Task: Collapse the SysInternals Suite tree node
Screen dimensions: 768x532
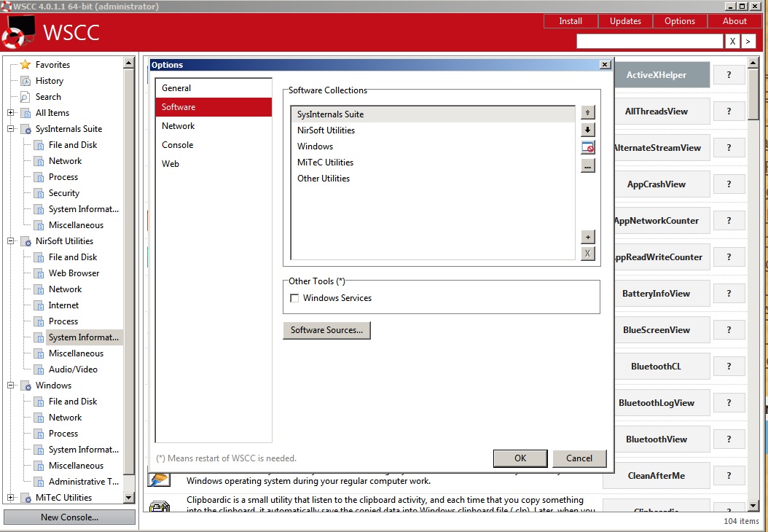Action: point(11,129)
